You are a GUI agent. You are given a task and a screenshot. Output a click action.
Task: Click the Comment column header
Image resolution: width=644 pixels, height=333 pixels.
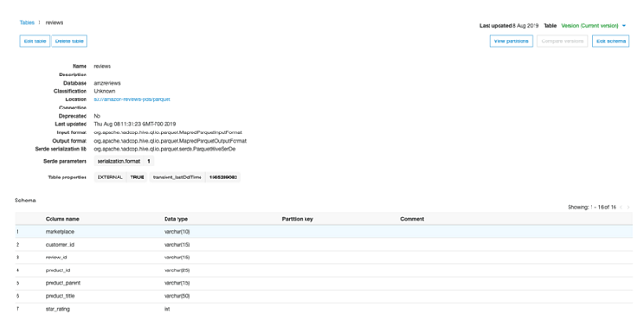[412, 219]
